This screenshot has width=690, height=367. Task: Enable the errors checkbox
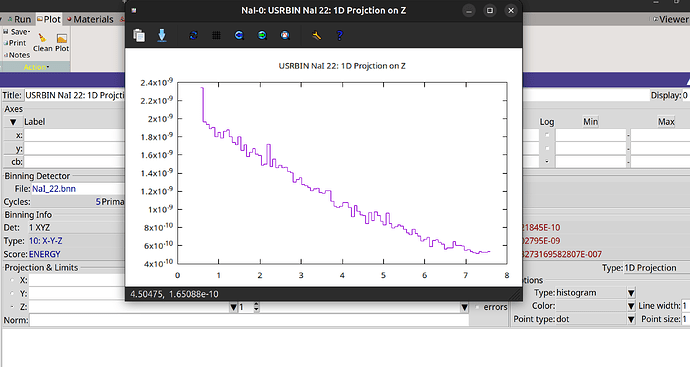point(477,307)
